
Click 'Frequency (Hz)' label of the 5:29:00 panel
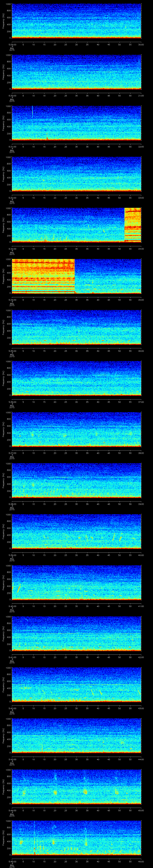click(x=3, y=21)
